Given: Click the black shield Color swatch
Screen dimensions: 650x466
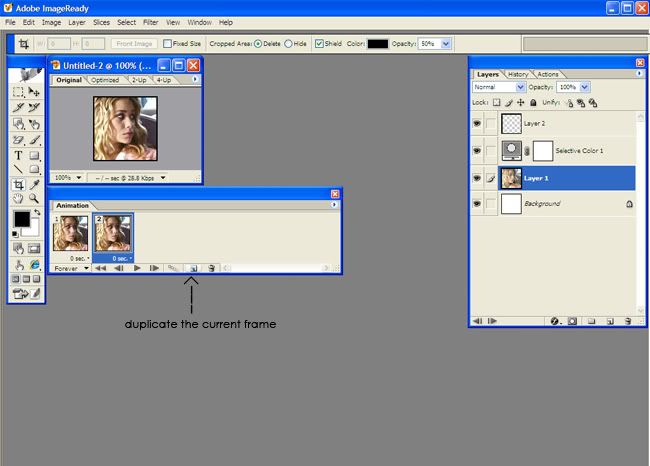Looking at the screenshot, I should (377, 44).
